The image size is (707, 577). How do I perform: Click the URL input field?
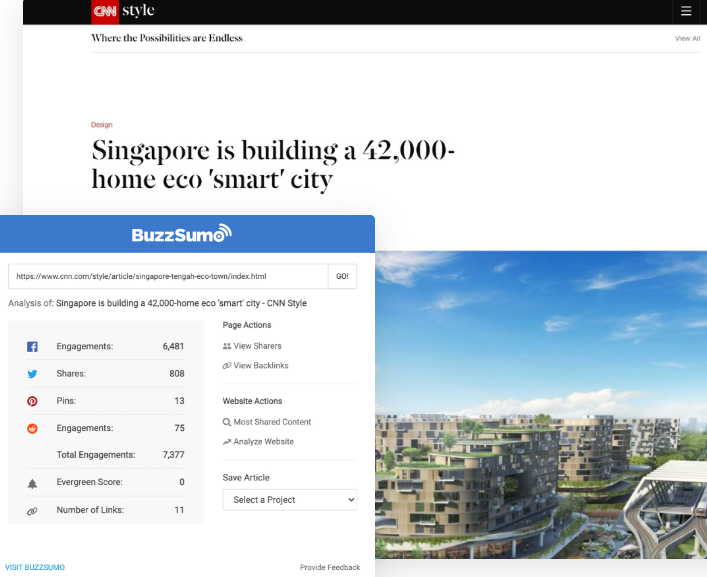click(168, 276)
